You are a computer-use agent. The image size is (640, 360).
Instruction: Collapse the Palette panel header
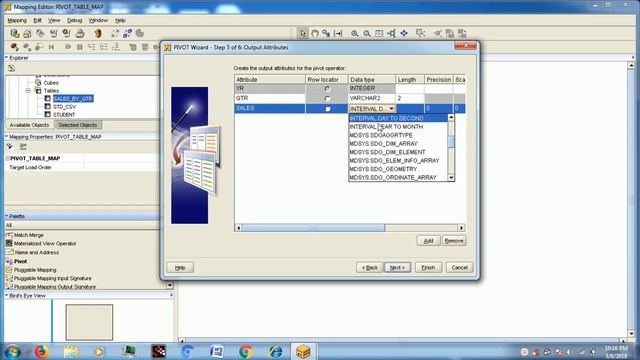7,216
